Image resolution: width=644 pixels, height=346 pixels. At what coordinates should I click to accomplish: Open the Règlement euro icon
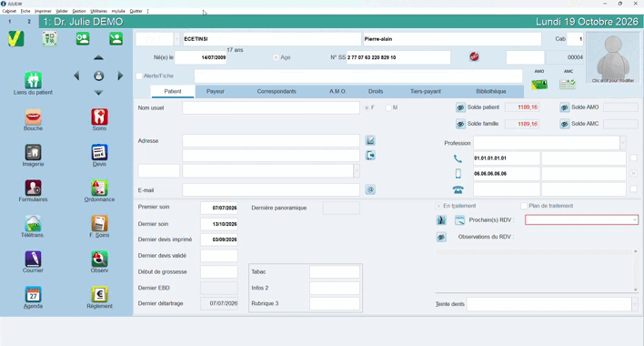tap(99, 295)
